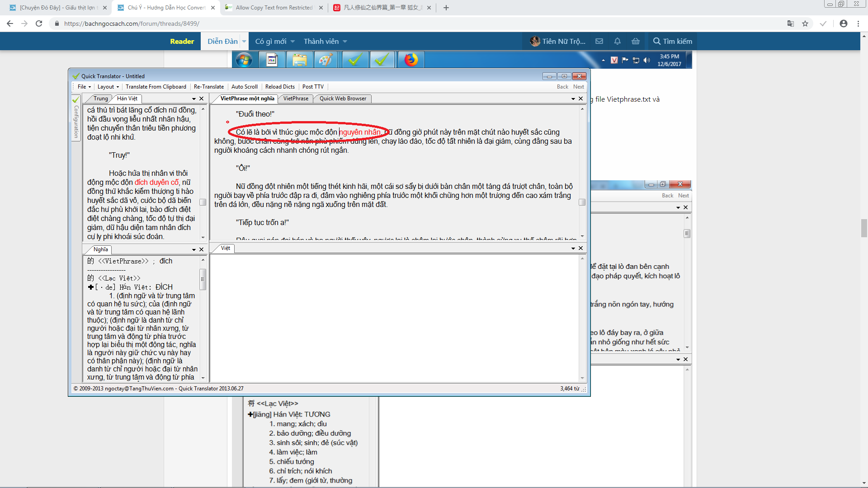Click the notifications bell icon
868x488 pixels.
pos(617,41)
